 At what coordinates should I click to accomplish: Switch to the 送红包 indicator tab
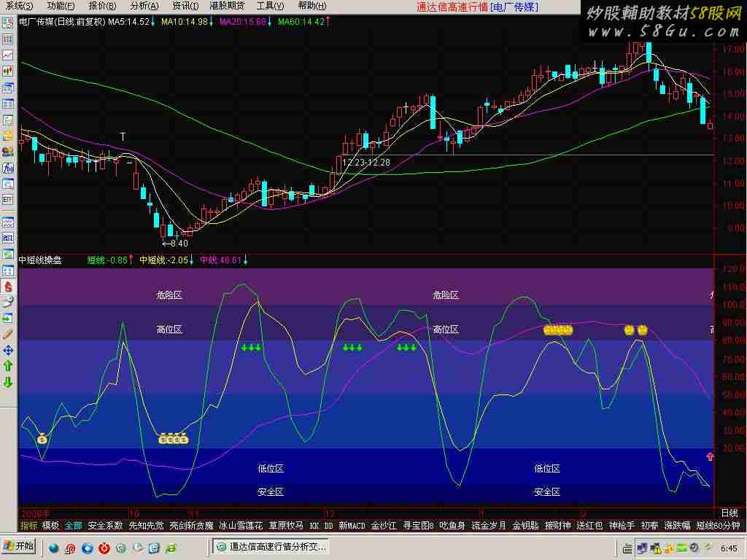(x=589, y=526)
